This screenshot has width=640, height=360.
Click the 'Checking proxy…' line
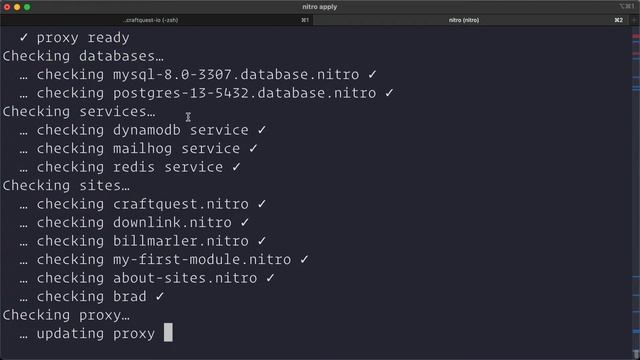[66, 315]
